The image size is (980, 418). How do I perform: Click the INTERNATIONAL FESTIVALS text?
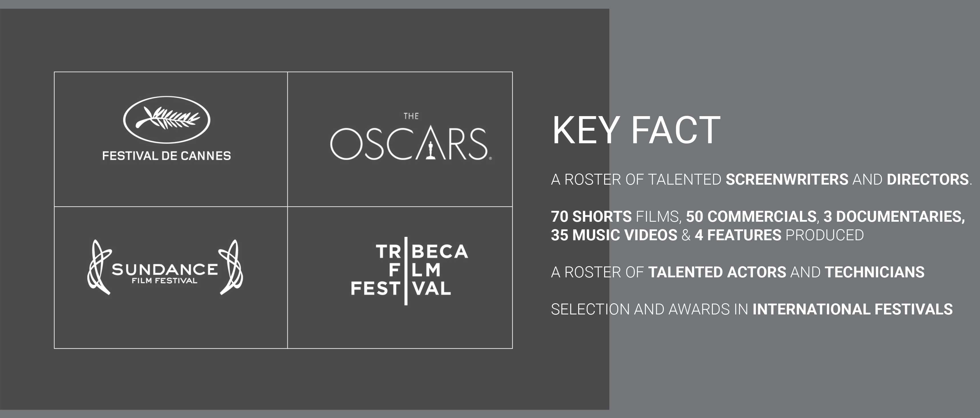tap(852, 309)
